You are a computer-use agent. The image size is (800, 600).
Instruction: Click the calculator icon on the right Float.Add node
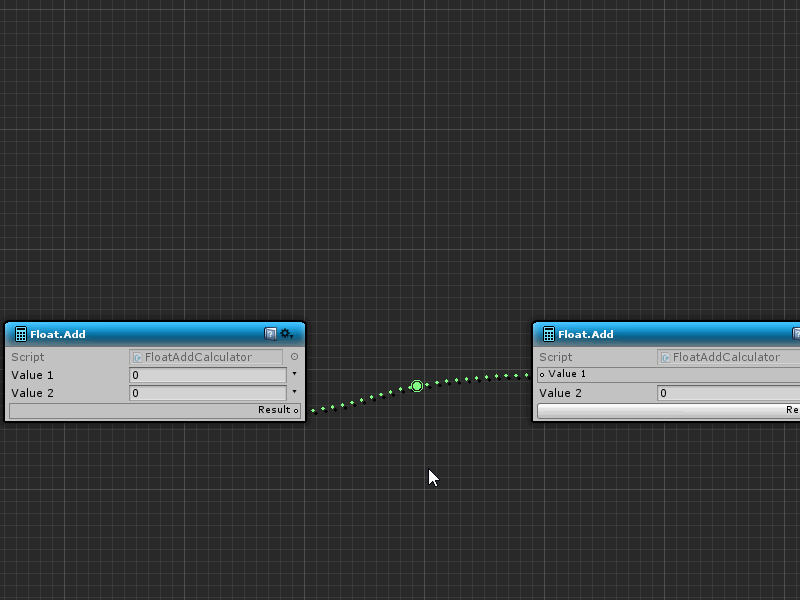click(549, 334)
